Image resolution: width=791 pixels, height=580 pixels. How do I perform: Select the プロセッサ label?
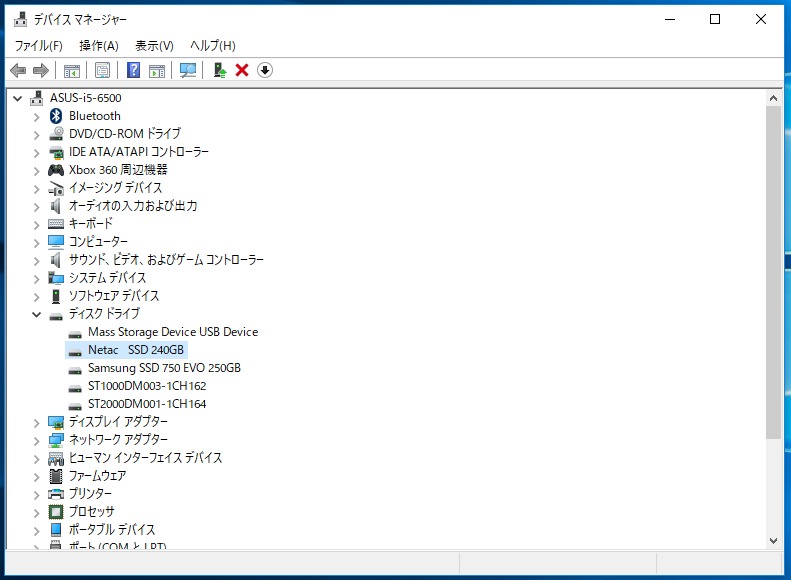92,512
